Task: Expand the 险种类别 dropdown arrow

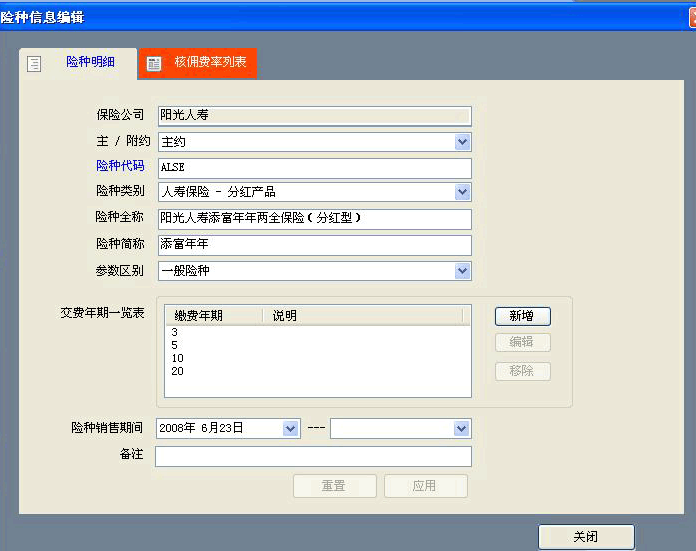Action: (x=463, y=192)
